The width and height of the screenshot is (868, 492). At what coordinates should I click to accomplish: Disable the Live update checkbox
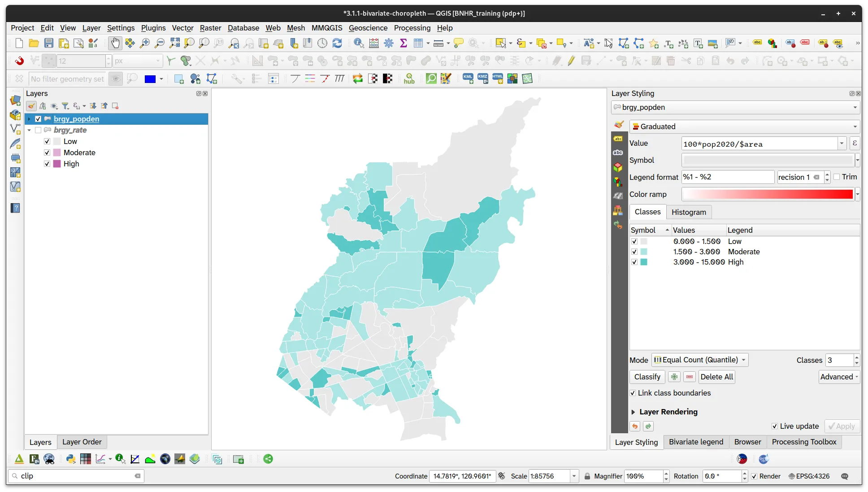pyautogui.click(x=774, y=426)
